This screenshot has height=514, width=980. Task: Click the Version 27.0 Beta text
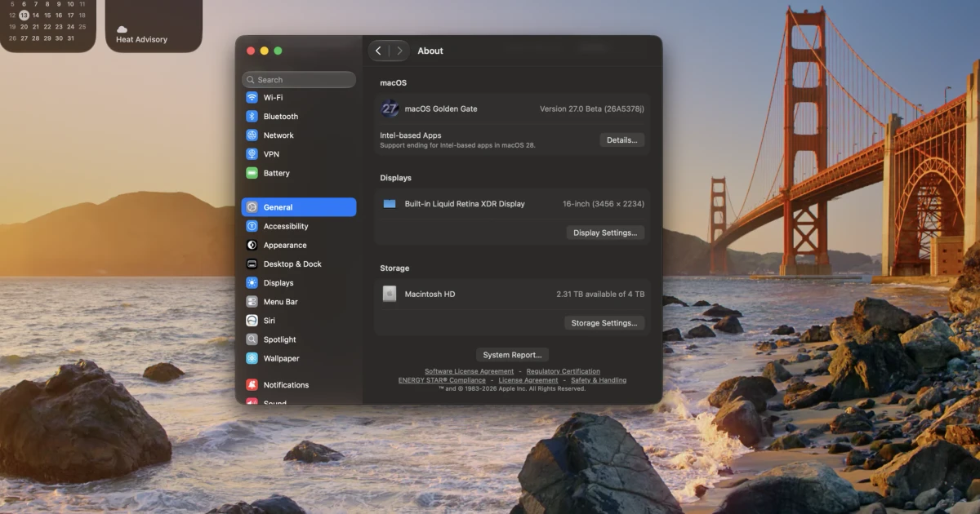coord(592,109)
